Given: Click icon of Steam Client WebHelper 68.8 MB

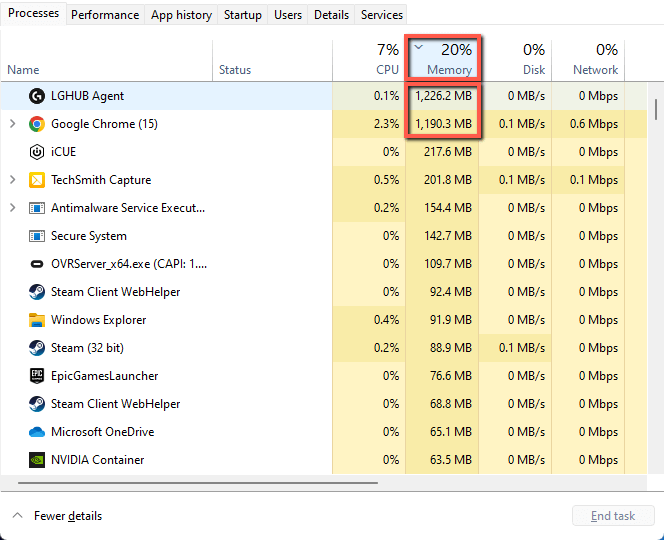Looking at the screenshot, I should [37, 404].
